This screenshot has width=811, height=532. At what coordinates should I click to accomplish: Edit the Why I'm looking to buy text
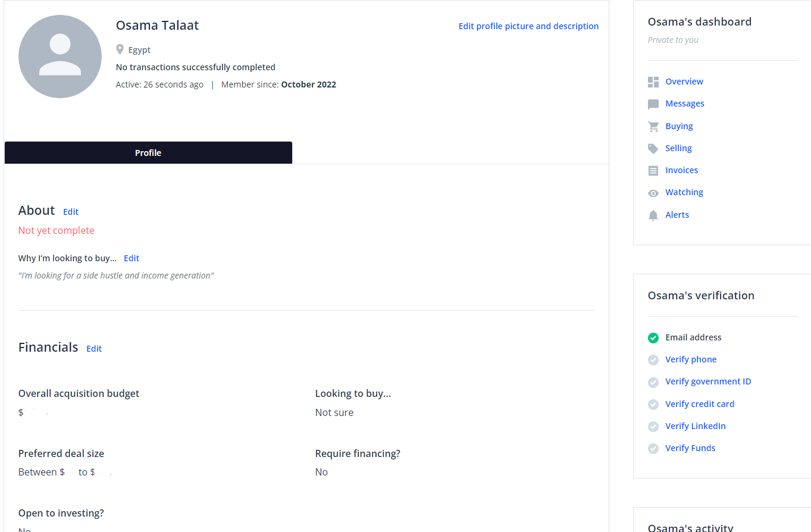(x=131, y=258)
